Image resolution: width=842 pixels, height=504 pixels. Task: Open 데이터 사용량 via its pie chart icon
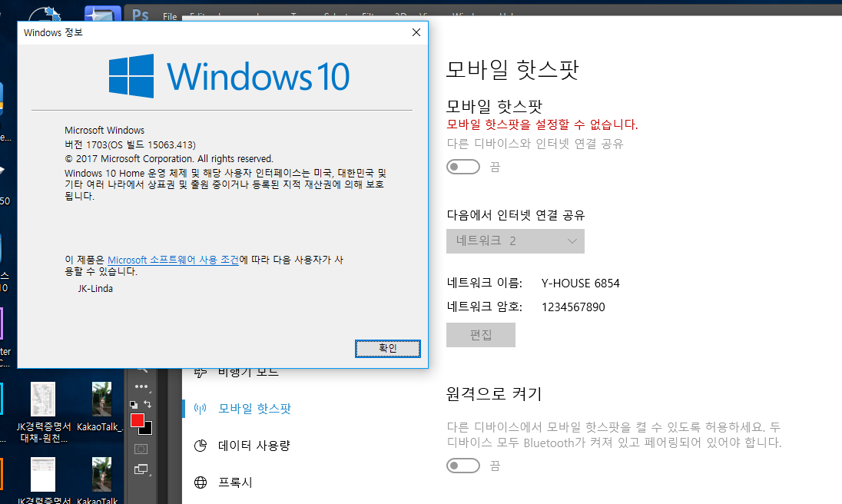(201, 446)
